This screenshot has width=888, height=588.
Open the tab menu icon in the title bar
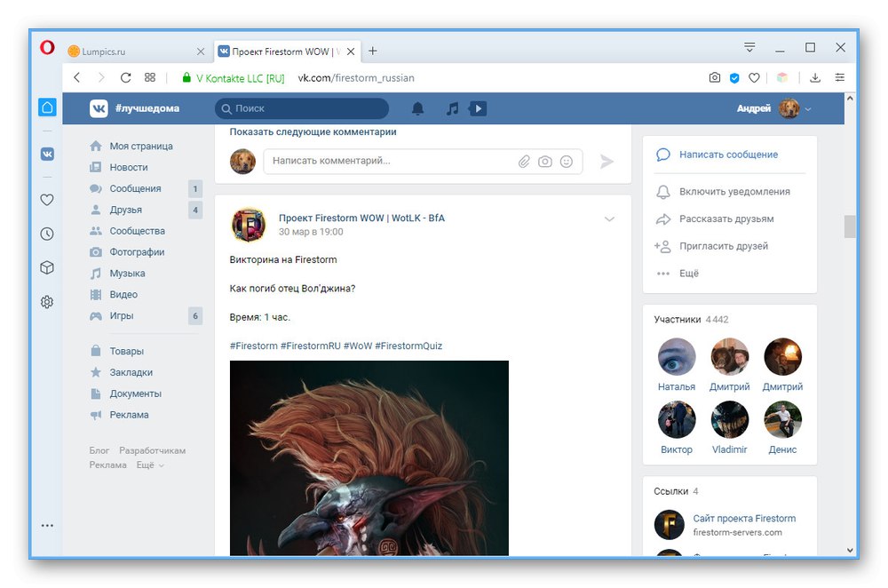749,48
